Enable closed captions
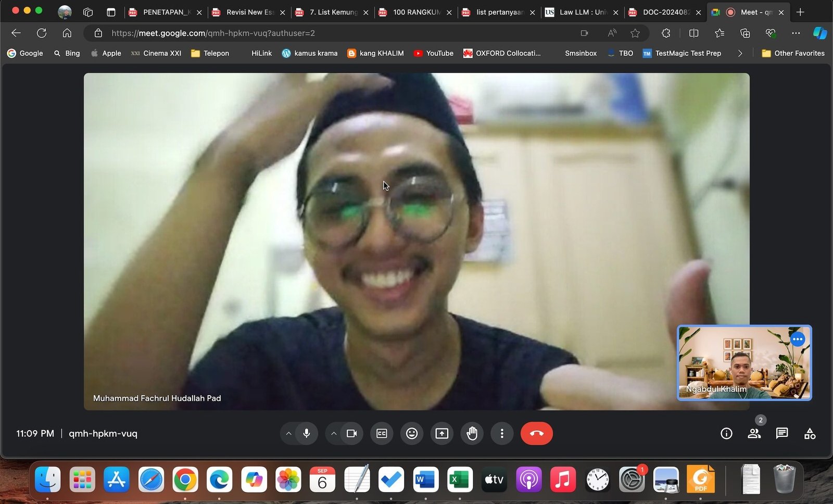 381,433
